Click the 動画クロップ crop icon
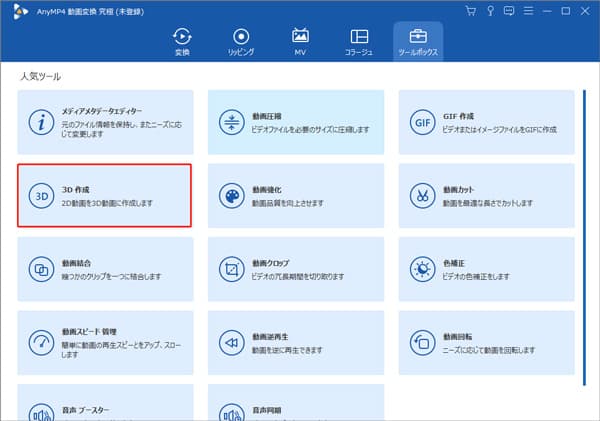The height and width of the screenshot is (421, 600). coord(231,269)
